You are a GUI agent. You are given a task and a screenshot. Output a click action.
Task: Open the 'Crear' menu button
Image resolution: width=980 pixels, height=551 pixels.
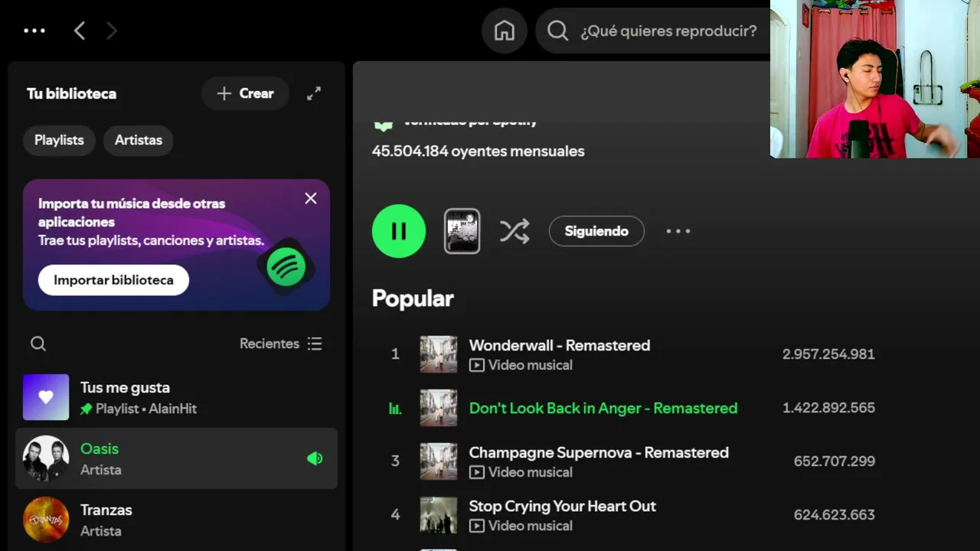coord(245,93)
